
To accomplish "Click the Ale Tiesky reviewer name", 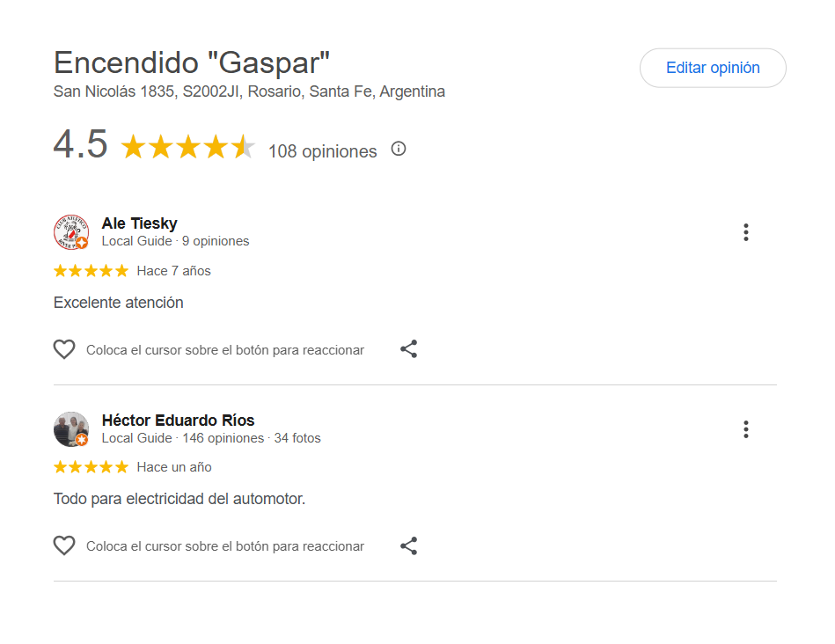I will [x=139, y=223].
